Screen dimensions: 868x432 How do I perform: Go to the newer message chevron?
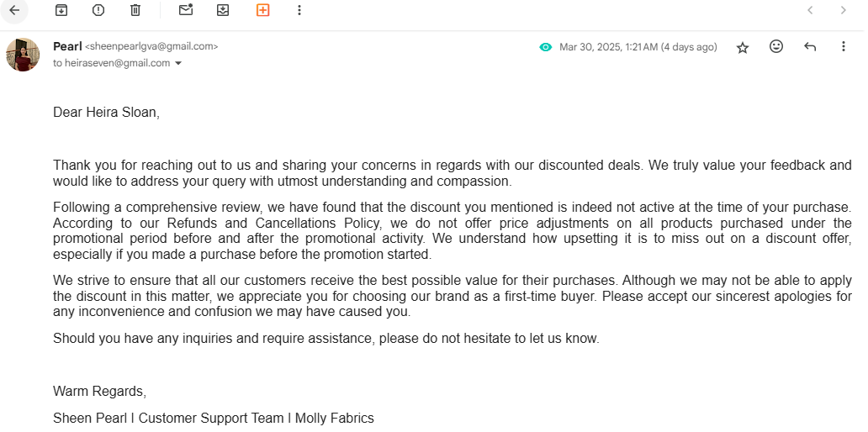click(810, 10)
